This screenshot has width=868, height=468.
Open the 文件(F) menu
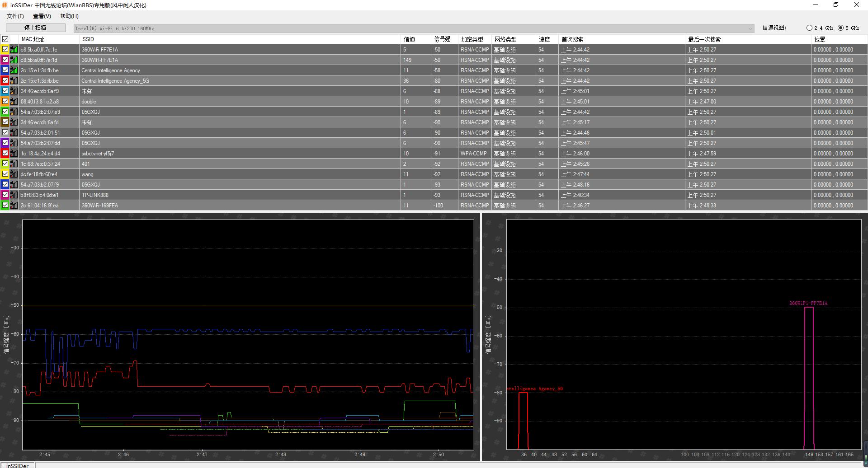pyautogui.click(x=15, y=16)
